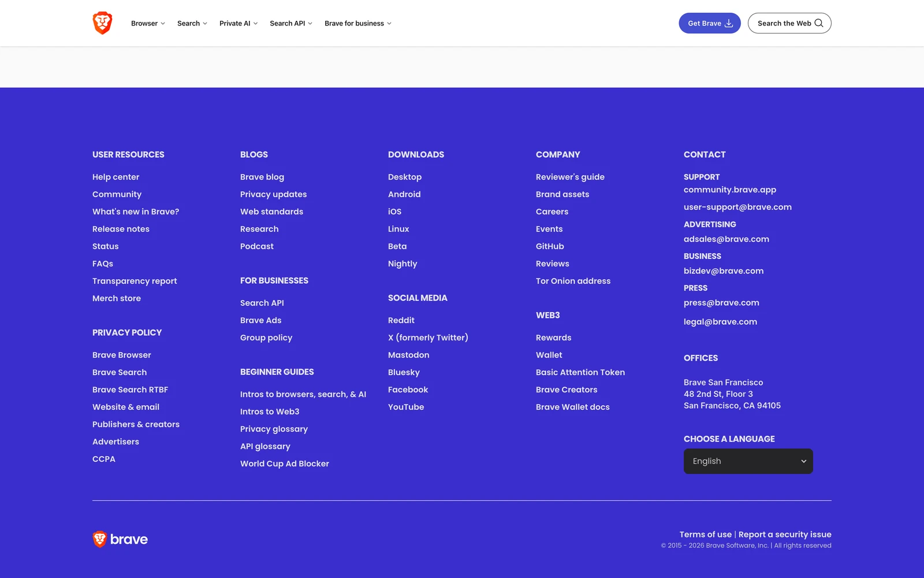Open the Brand assets link
924x578 pixels.
(x=562, y=194)
